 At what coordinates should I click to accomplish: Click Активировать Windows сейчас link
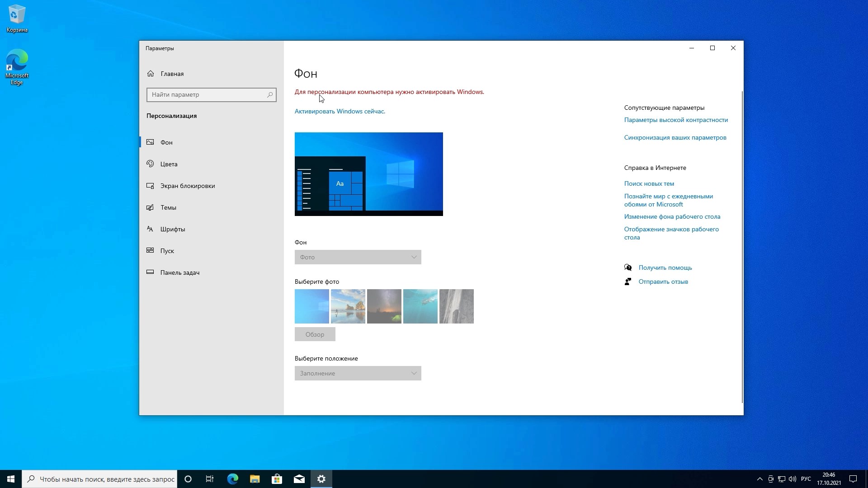tap(340, 111)
